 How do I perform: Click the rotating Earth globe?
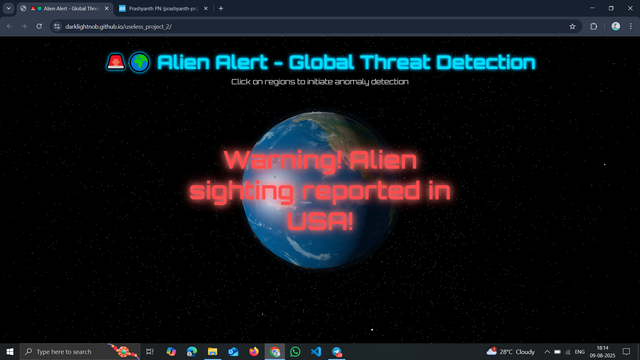coord(320,190)
